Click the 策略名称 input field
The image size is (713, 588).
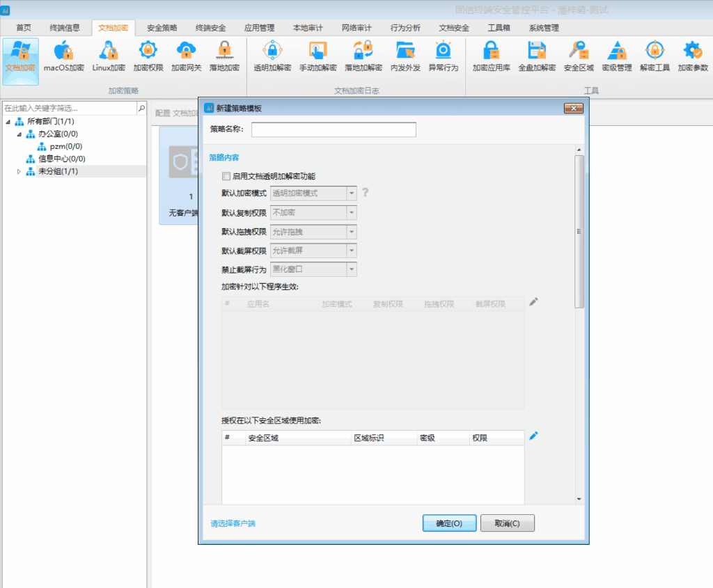click(334, 130)
